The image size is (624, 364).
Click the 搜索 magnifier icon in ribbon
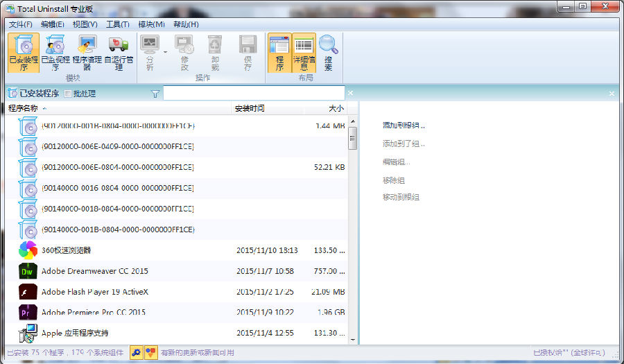pyautogui.click(x=328, y=53)
